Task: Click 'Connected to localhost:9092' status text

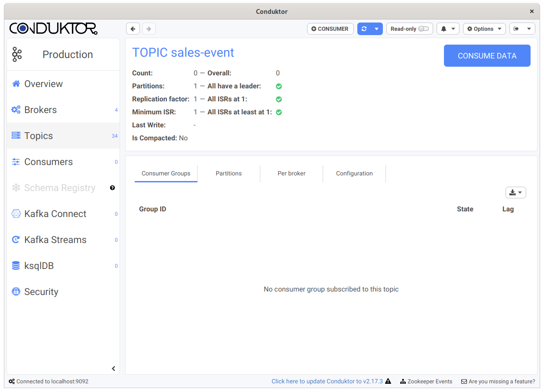Action: [x=49, y=382]
